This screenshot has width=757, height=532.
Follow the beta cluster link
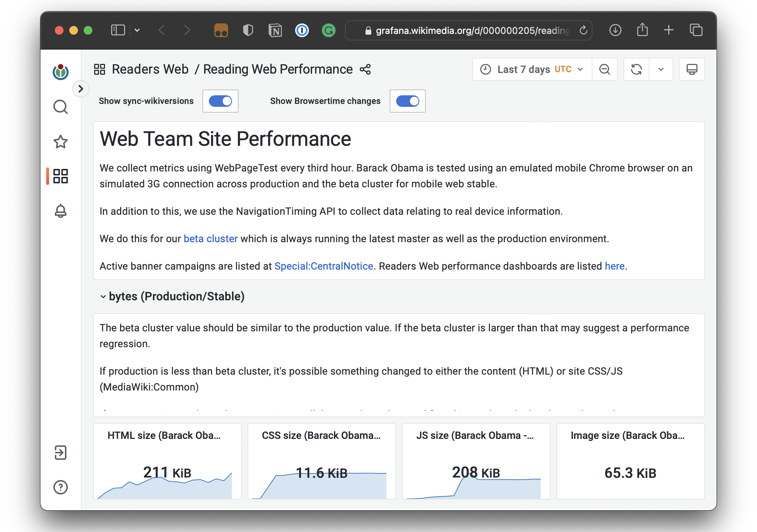(x=210, y=238)
